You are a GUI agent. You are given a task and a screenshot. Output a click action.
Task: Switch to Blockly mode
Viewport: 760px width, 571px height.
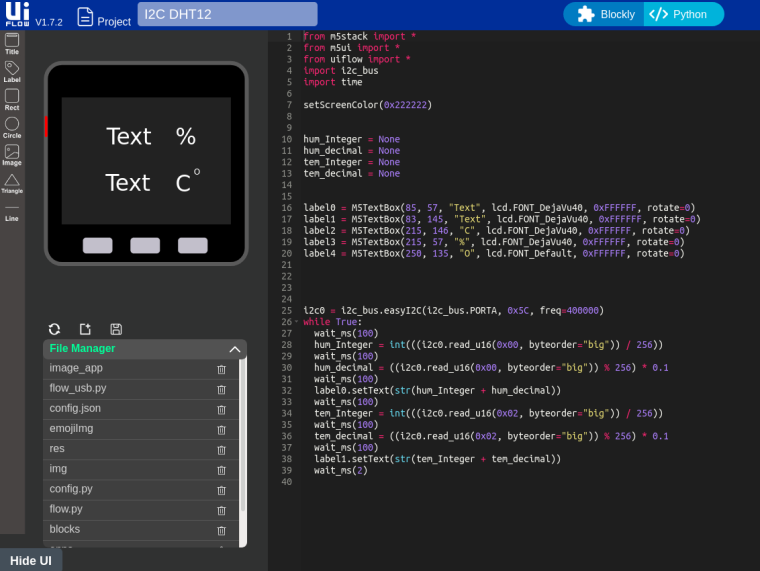[605, 15]
